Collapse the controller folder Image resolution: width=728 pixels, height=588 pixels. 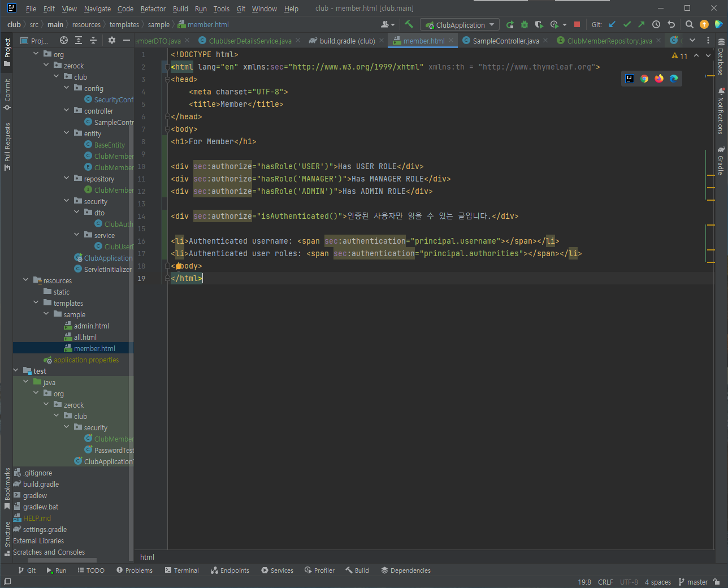[x=67, y=110]
